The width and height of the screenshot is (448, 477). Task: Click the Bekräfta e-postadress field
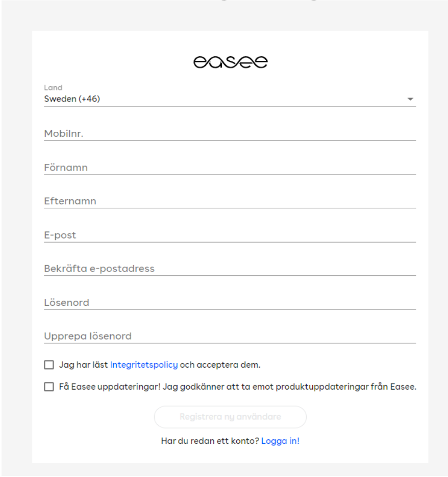coord(230,268)
